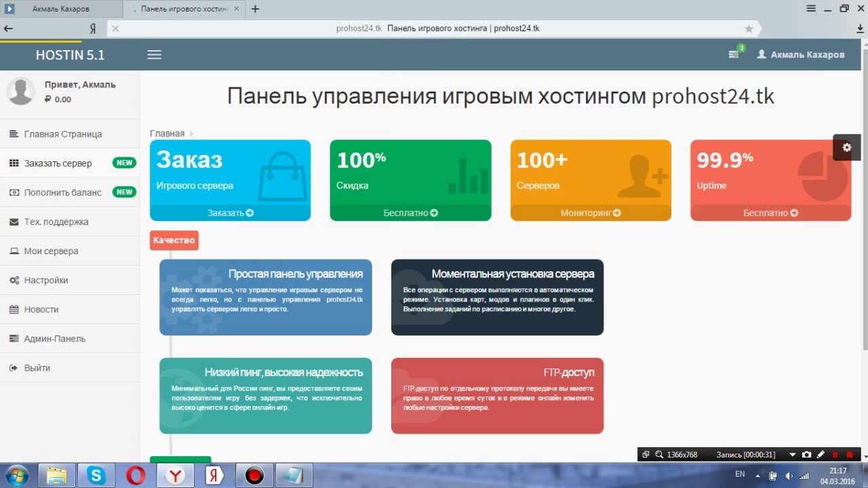The image size is (868, 488).
Task: Click the Качество timeline label
Action: (174, 240)
